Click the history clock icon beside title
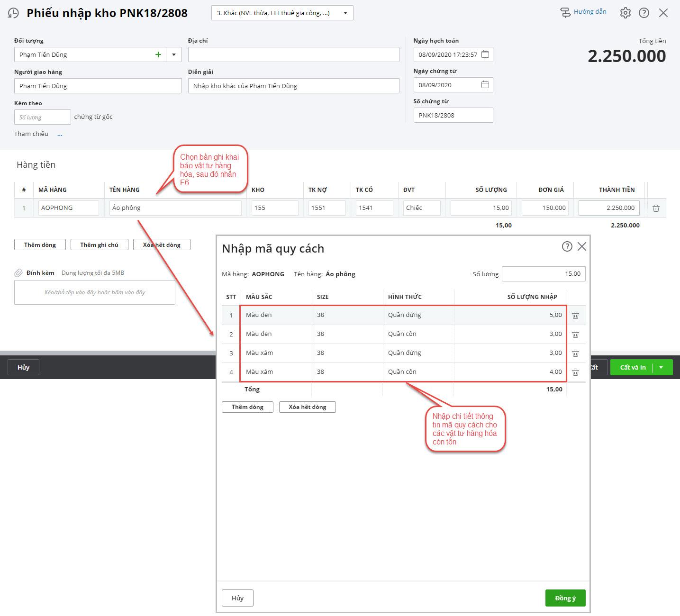Viewport: 680px width, 616px height. (x=13, y=13)
